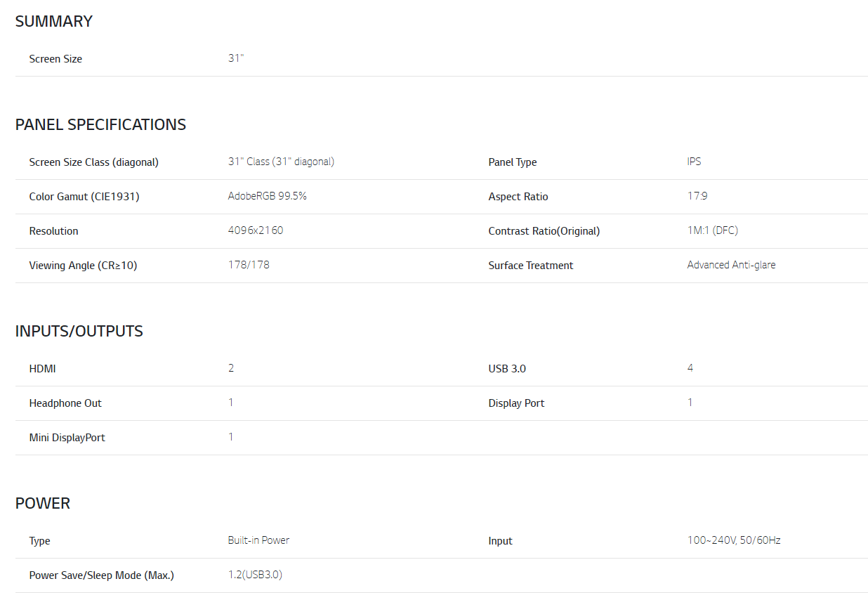The width and height of the screenshot is (868, 593).
Task: Click the PANEL SPECIFICATIONS heading
Action: pos(100,125)
